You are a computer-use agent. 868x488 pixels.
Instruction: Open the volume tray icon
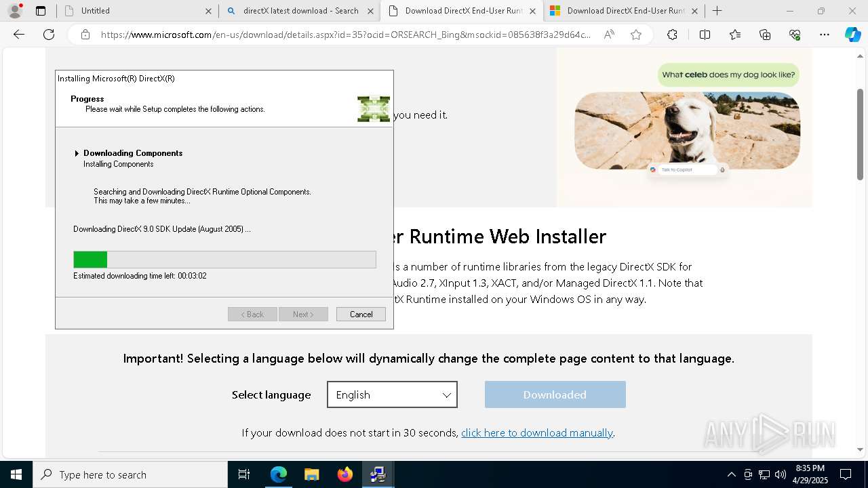(781, 474)
